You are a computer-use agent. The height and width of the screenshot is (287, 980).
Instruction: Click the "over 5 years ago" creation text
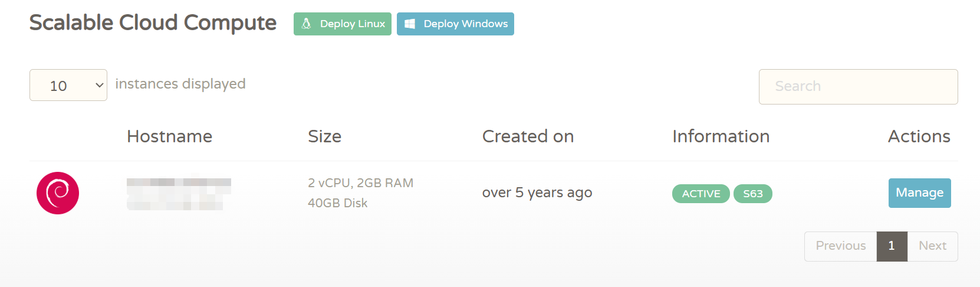[537, 193]
